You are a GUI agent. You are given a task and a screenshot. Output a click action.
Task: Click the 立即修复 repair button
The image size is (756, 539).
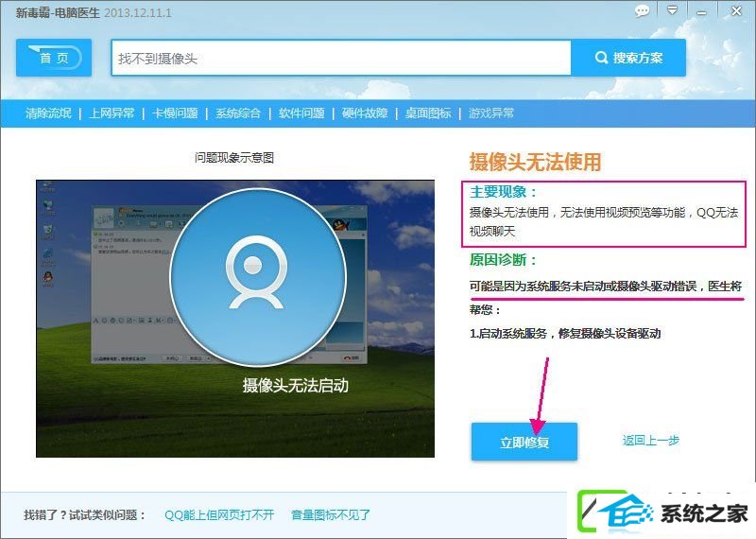tap(524, 442)
